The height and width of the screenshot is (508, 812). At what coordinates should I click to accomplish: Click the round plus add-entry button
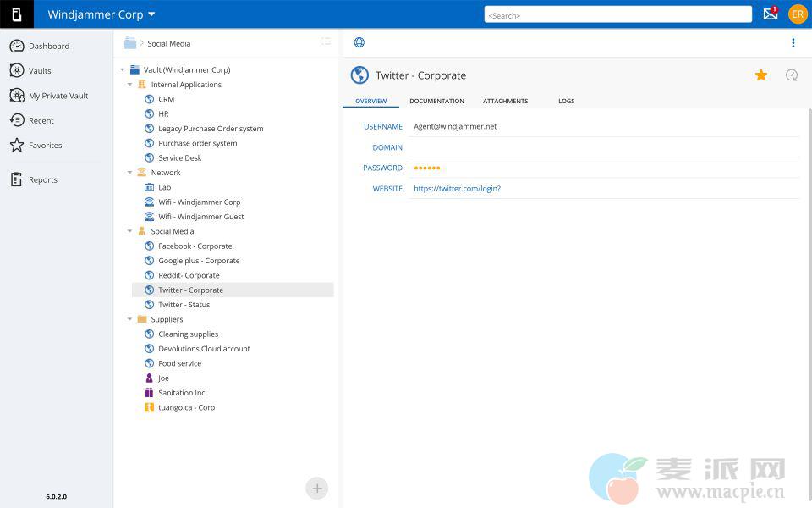(316, 488)
